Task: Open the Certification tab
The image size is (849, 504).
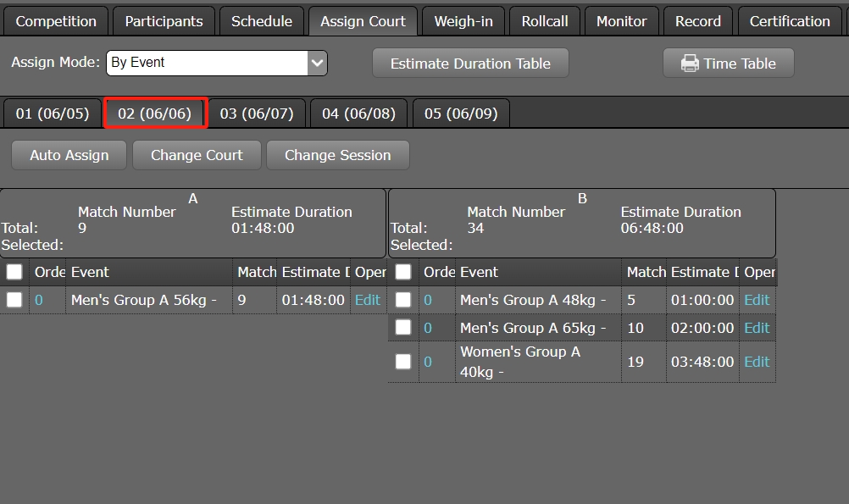Action: click(790, 21)
